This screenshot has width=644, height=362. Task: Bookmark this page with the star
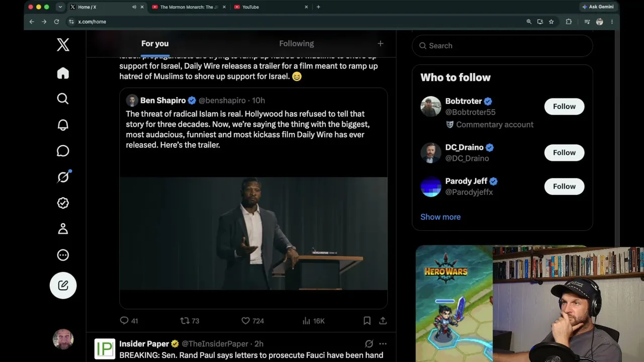(551, 22)
